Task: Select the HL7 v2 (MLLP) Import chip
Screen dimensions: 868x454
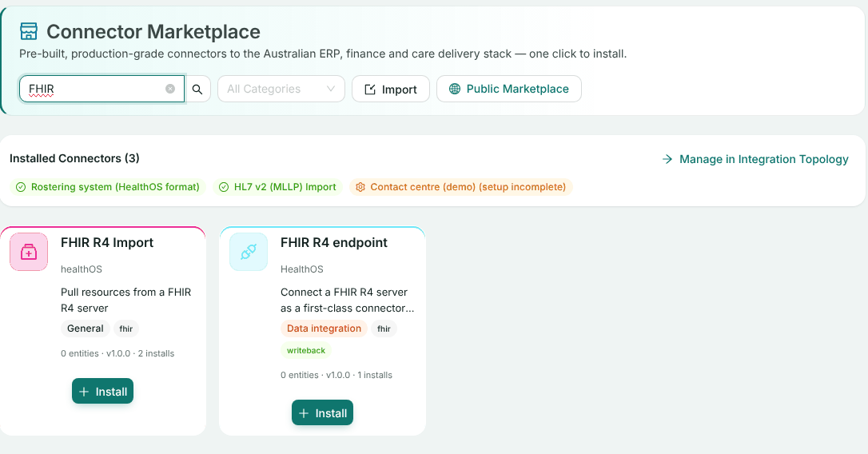Action: click(x=278, y=187)
